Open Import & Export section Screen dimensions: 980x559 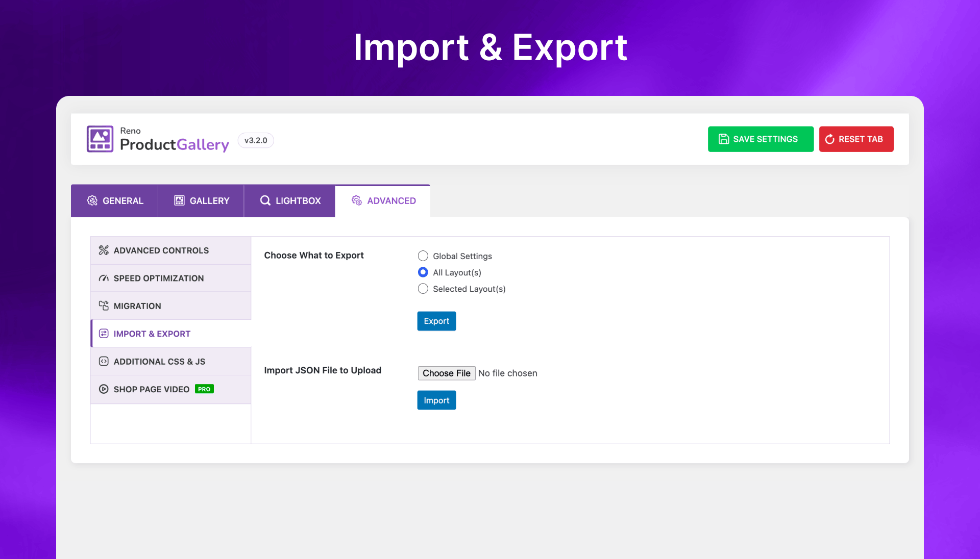170,334
